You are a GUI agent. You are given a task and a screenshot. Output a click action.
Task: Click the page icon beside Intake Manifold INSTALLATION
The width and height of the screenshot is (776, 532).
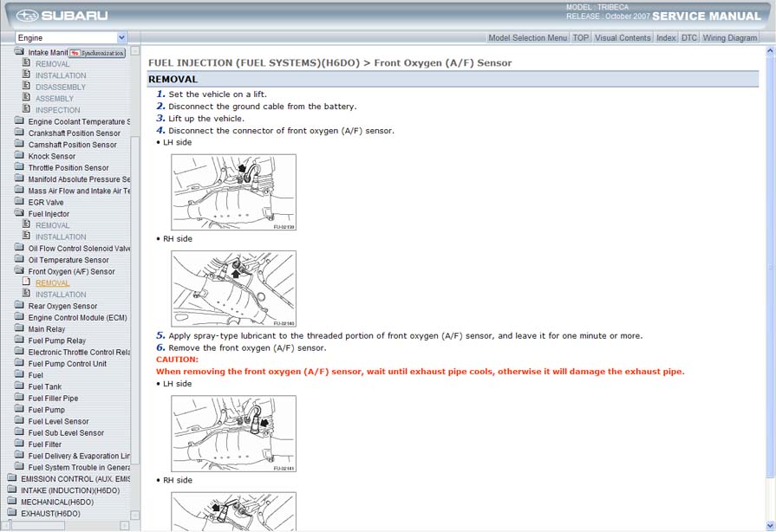(x=26, y=75)
